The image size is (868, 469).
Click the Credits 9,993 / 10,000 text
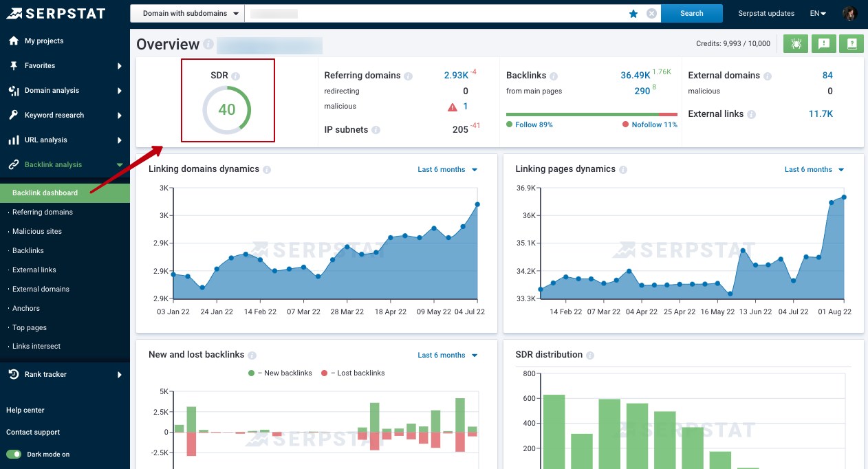pyautogui.click(x=733, y=43)
